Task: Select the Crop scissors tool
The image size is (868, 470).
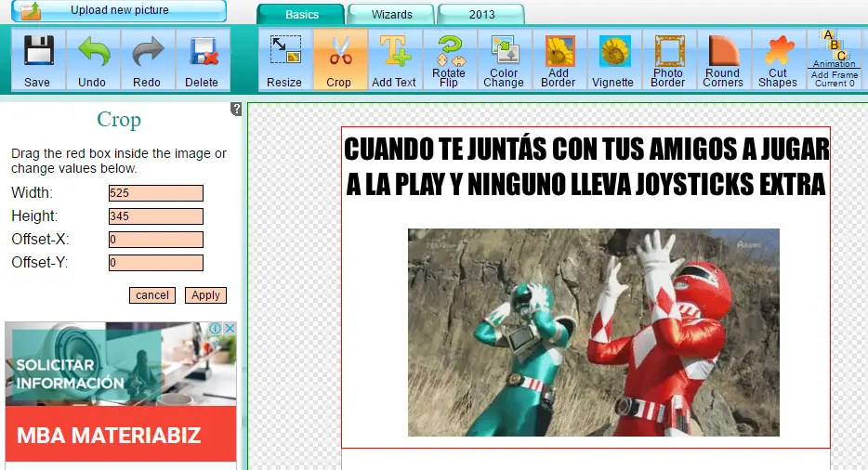Action: click(x=340, y=59)
